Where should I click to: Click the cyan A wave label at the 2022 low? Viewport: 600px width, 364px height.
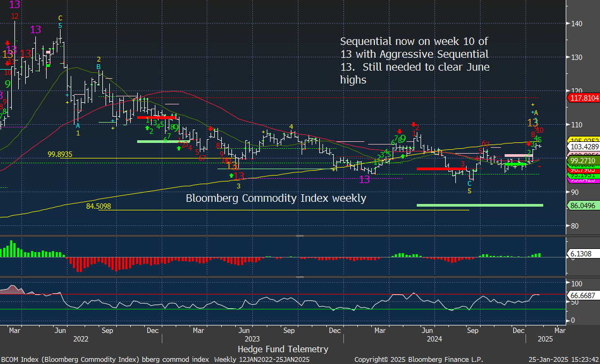[x=78, y=125]
